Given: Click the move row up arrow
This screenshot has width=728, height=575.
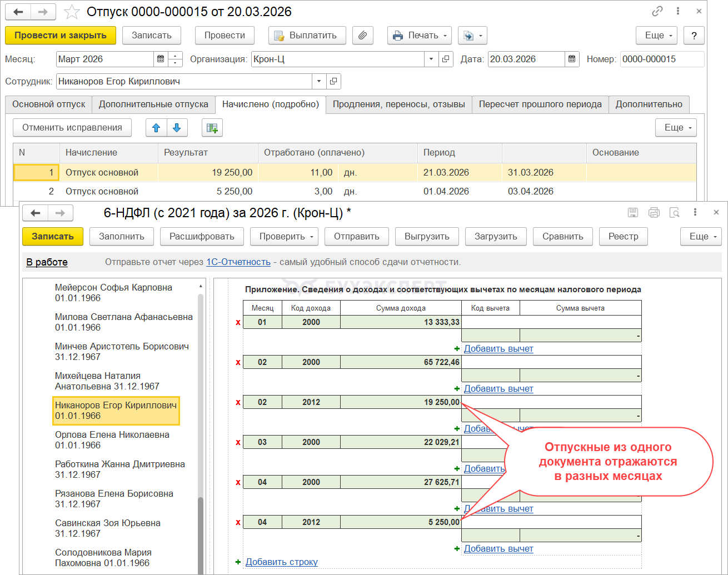Looking at the screenshot, I should pos(156,128).
